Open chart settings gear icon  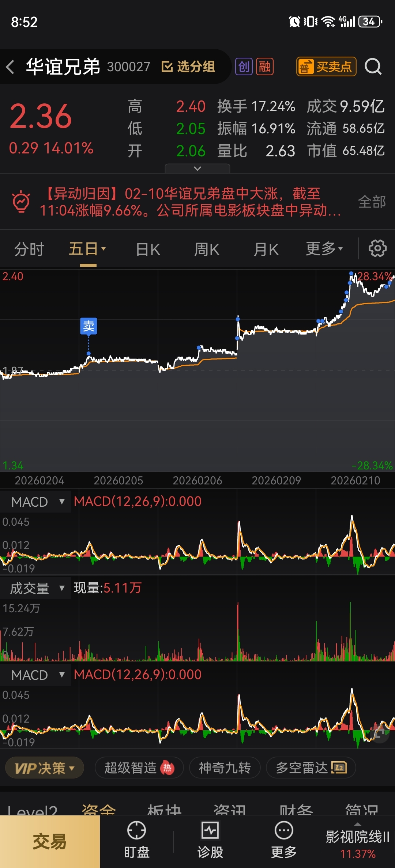pyautogui.click(x=377, y=249)
